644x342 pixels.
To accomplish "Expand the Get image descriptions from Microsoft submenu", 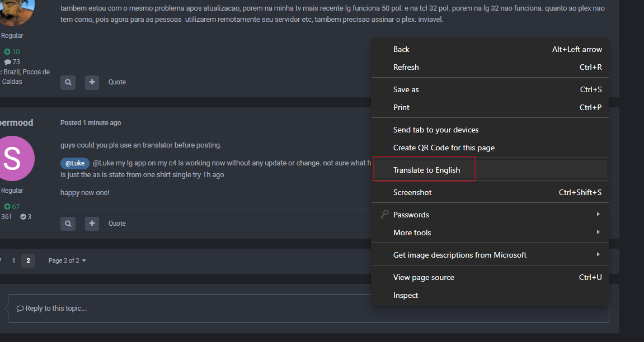I will (x=460, y=254).
